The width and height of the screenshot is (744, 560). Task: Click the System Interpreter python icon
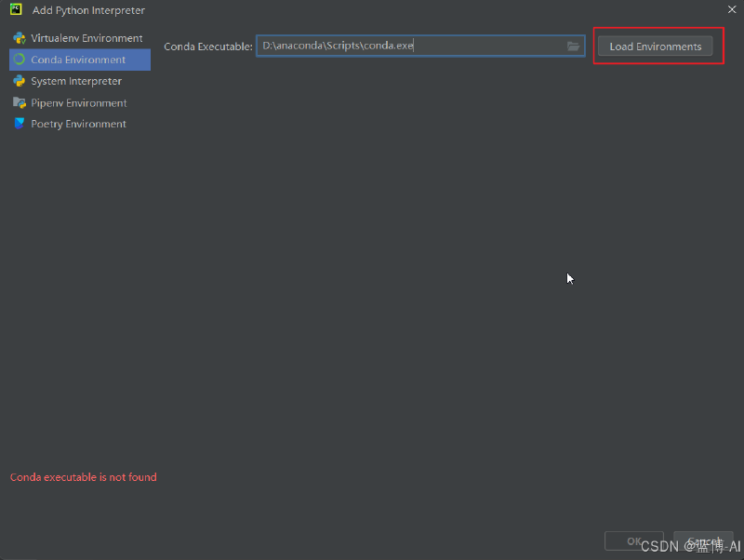pos(20,81)
